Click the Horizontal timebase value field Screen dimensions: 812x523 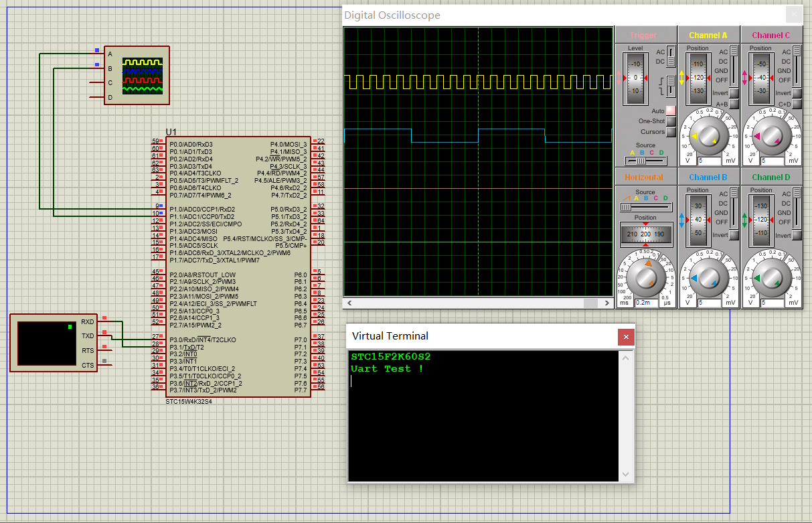[x=646, y=303]
